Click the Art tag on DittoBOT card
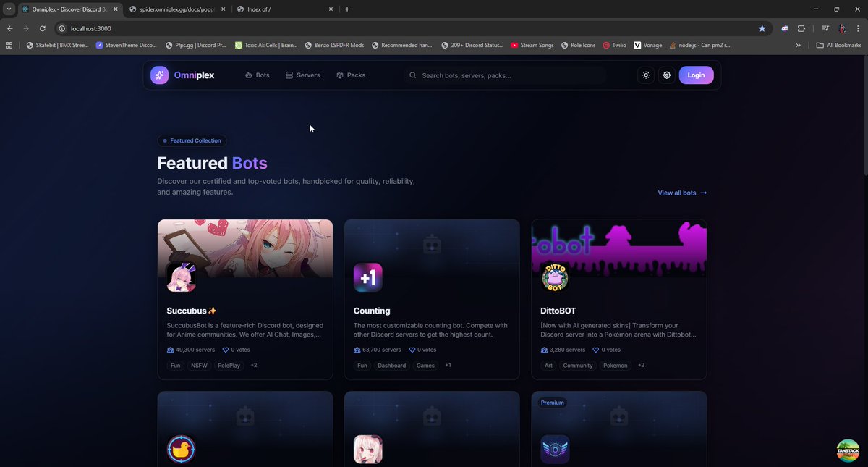The width and height of the screenshot is (868, 467). click(548, 366)
